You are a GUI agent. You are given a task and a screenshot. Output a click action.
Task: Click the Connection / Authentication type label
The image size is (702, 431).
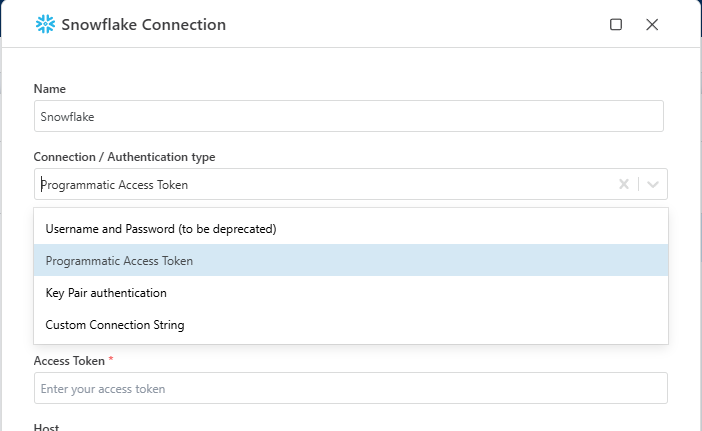pyautogui.click(x=124, y=157)
